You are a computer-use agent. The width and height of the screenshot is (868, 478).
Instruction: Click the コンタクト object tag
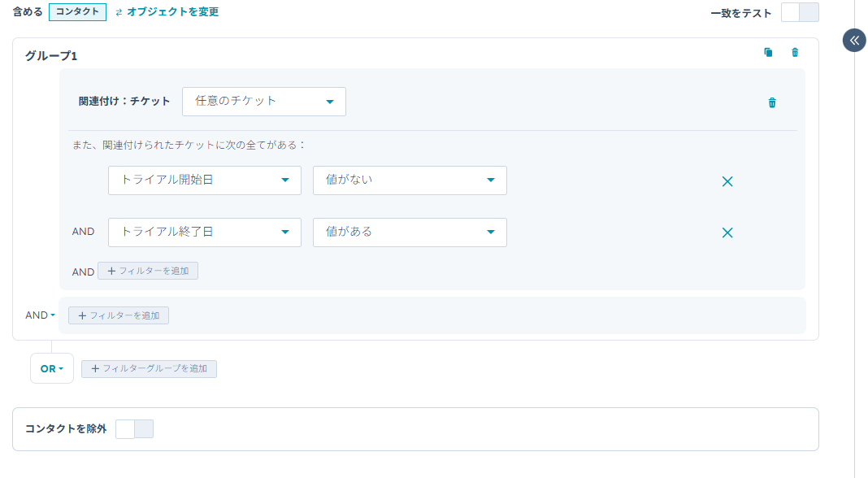click(x=77, y=11)
